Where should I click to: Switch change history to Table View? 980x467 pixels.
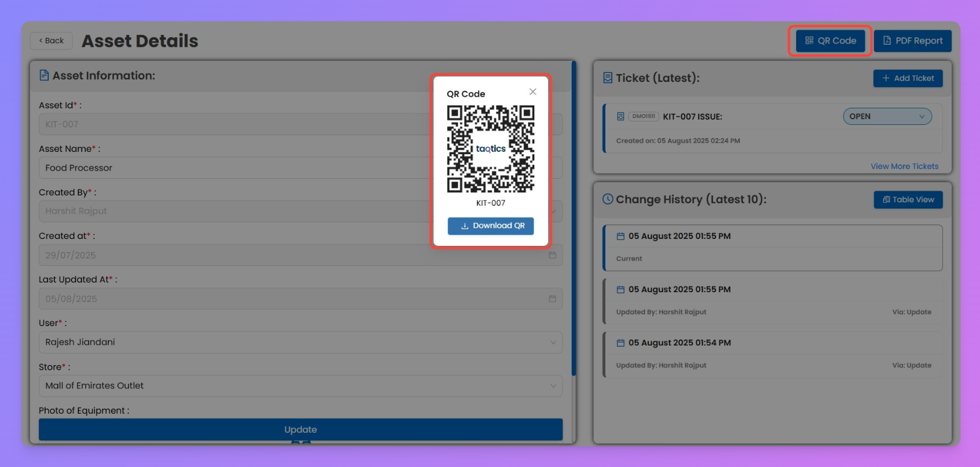pos(908,199)
